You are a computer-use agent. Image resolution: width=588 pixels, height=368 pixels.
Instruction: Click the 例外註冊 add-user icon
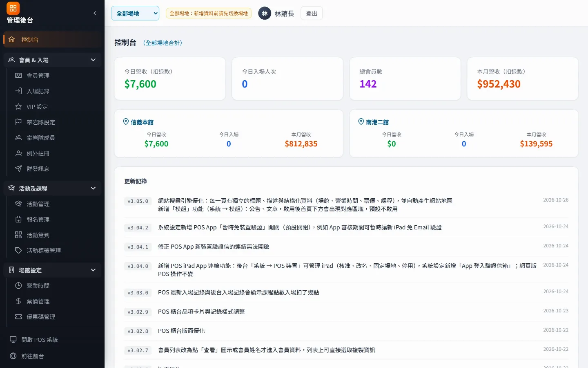[18, 153]
